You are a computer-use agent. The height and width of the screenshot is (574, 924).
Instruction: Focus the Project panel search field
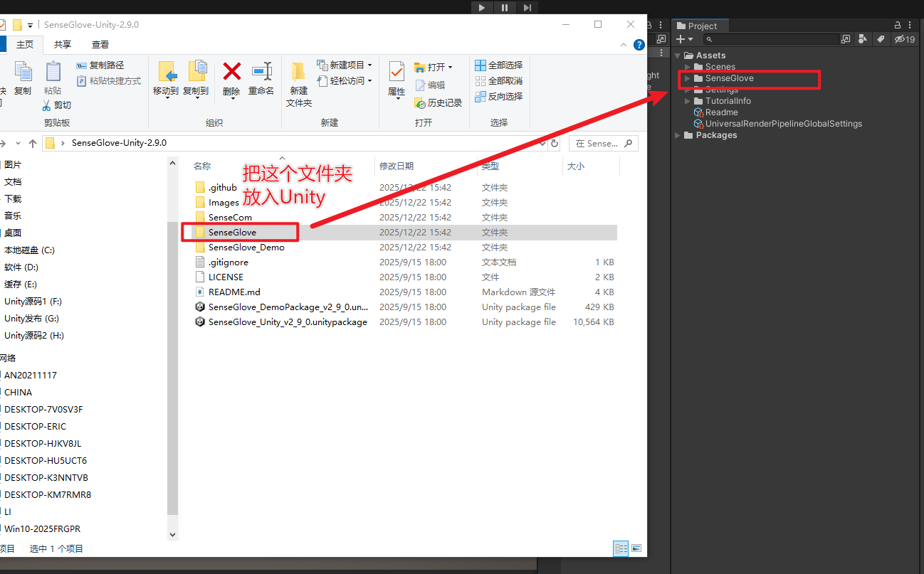pos(772,39)
